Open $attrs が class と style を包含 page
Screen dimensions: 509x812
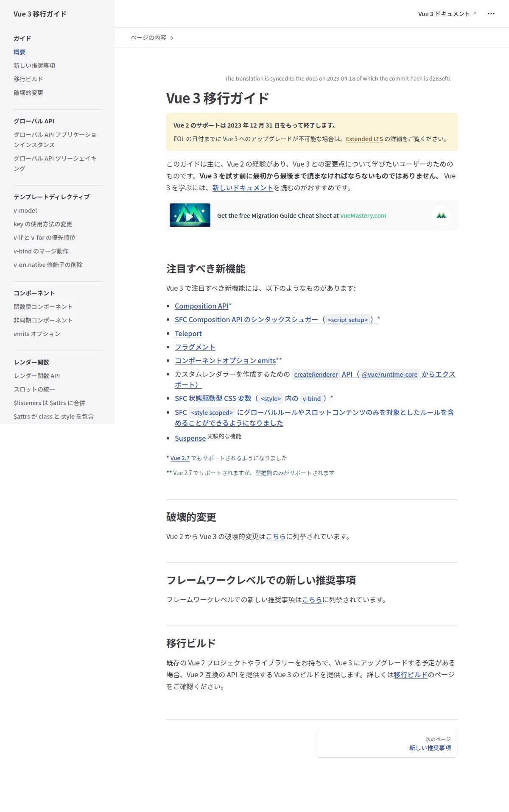coord(53,417)
